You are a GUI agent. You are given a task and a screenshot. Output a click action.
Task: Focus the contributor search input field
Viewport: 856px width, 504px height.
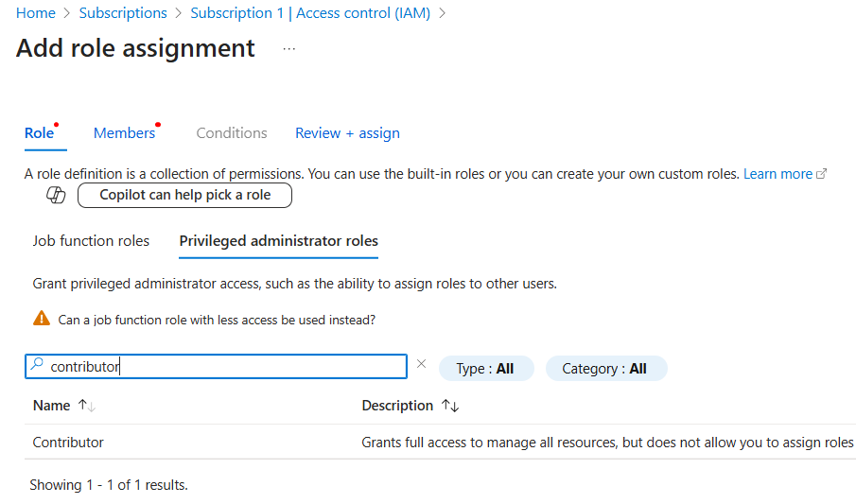[x=217, y=366]
